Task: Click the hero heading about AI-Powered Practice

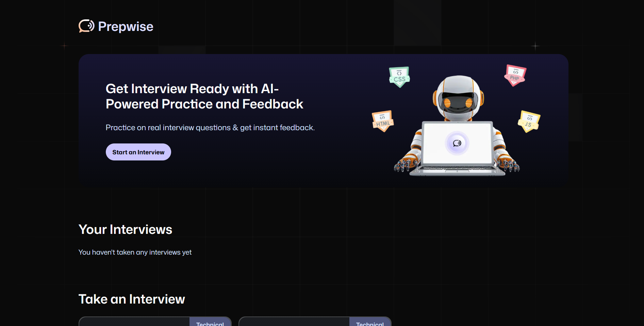Action: coord(204,96)
